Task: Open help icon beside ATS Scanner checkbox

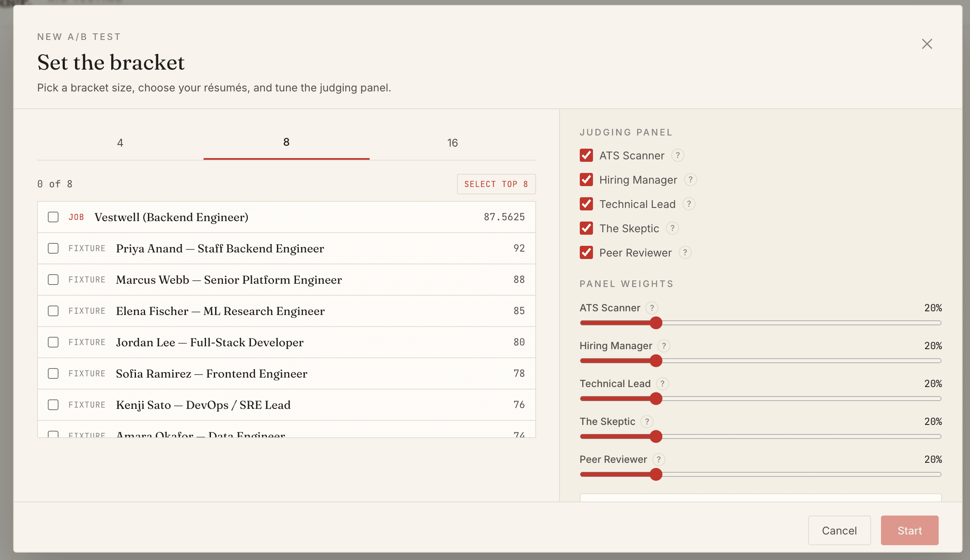Action: (677, 156)
